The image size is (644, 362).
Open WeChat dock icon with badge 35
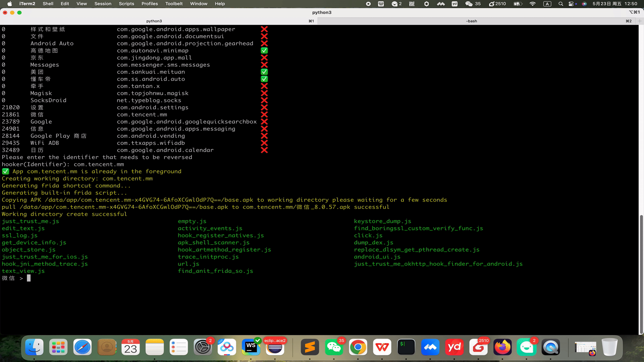click(334, 347)
